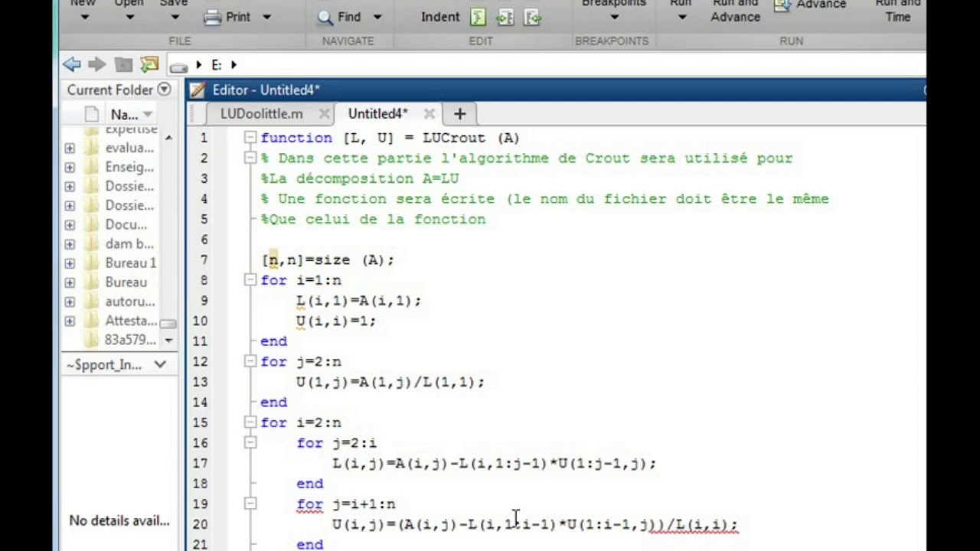Open the Print options dropdown arrow
The width and height of the screenshot is (980, 551).
(266, 17)
